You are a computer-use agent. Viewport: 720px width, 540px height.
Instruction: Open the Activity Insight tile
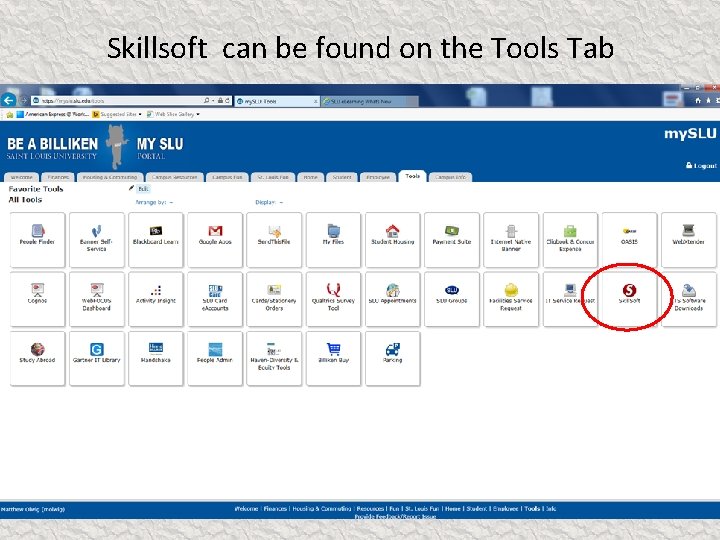click(x=156, y=299)
